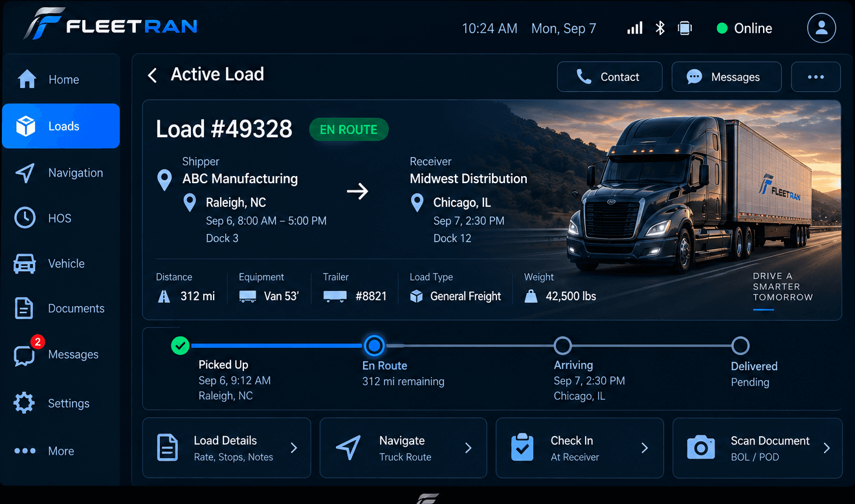Expand the More menu in the sidebar

[x=61, y=451]
